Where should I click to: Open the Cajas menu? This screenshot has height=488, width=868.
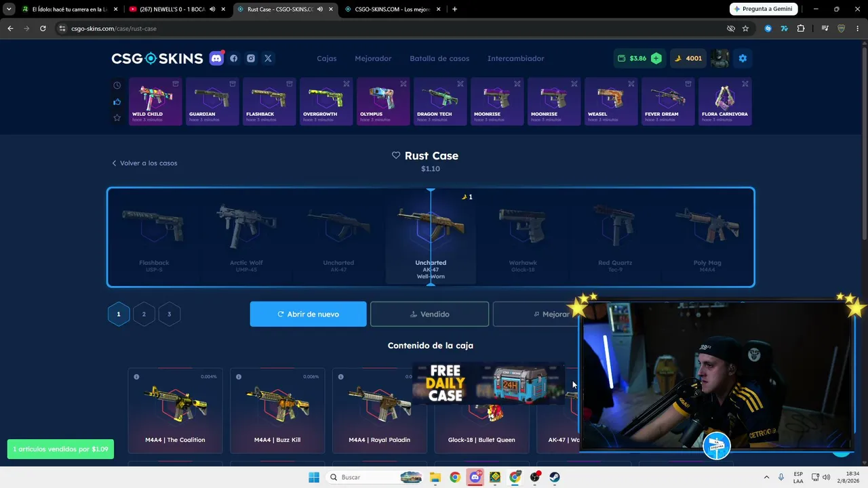click(x=327, y=58)
